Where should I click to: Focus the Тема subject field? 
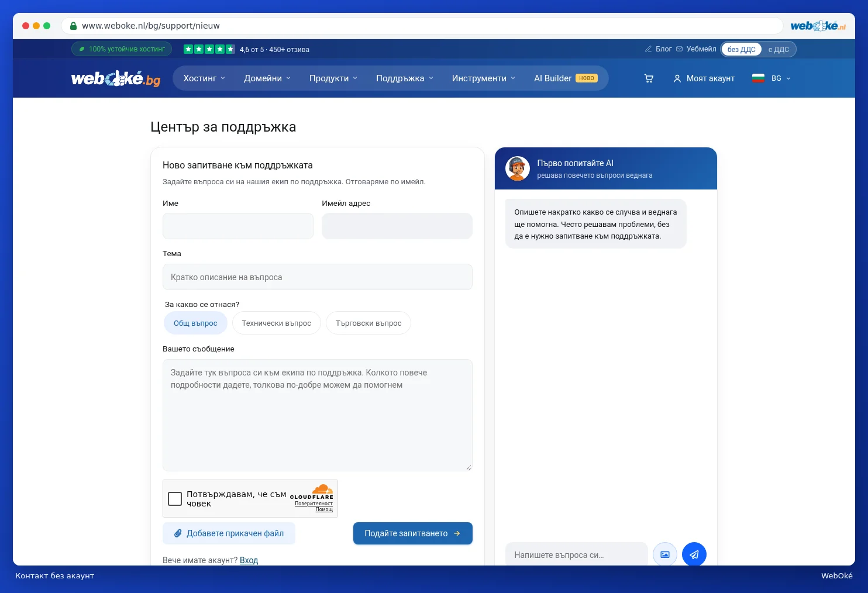point(318,277)
